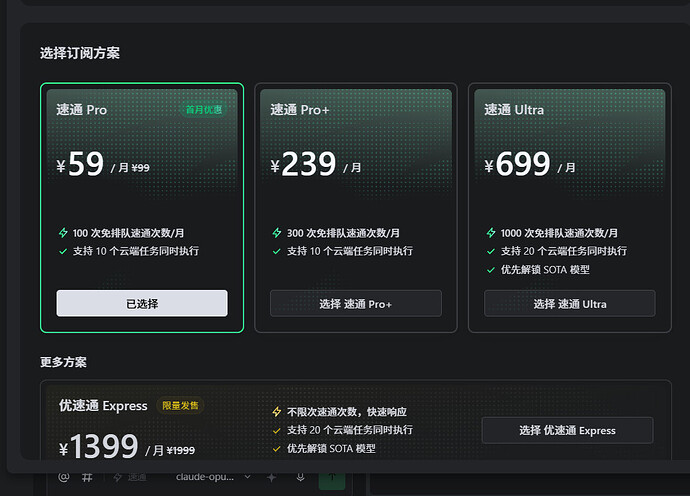
Task: Click the 速通 Pro+ plan title
Action: [300, 110]
